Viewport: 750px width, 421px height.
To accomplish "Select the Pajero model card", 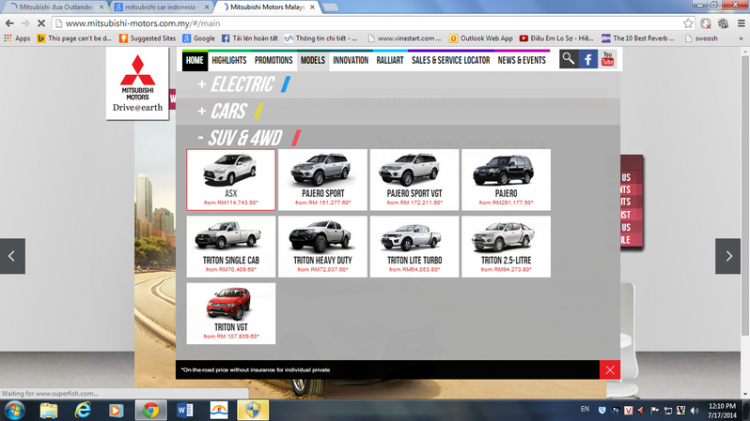I will [506, 179].
